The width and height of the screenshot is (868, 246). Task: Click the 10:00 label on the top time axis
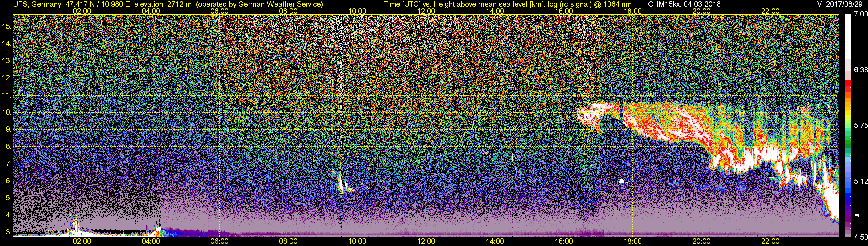[x=357, y=11]
